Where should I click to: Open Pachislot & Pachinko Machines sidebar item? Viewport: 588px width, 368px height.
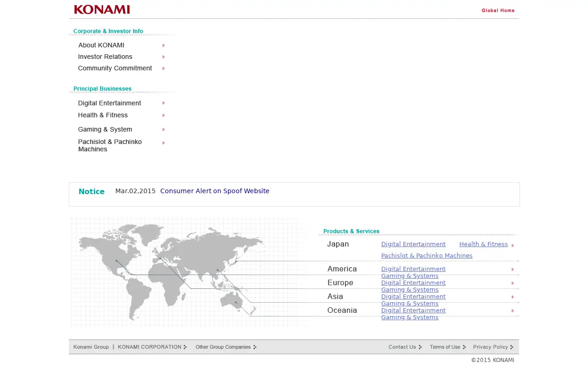[x=110, y=145]
